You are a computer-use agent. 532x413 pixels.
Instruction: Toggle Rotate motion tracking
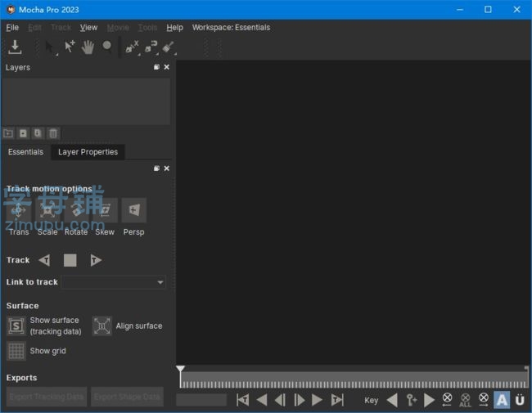tap(76, 210)
